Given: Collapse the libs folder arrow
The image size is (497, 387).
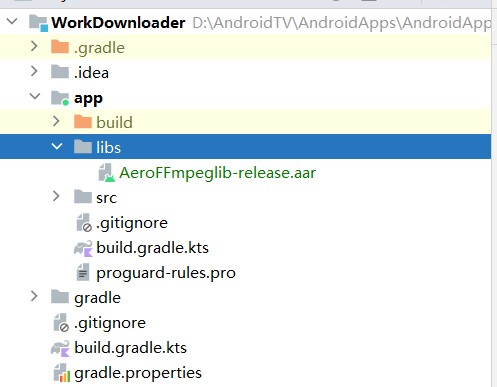Looking at the screenshot, I should coord(57,146).
